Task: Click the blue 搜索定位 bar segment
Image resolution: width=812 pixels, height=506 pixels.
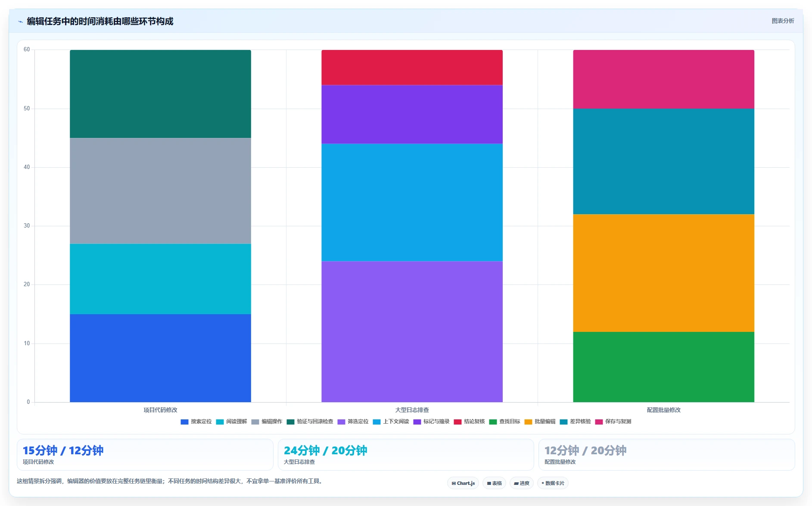Action: (x=160, y=358)
